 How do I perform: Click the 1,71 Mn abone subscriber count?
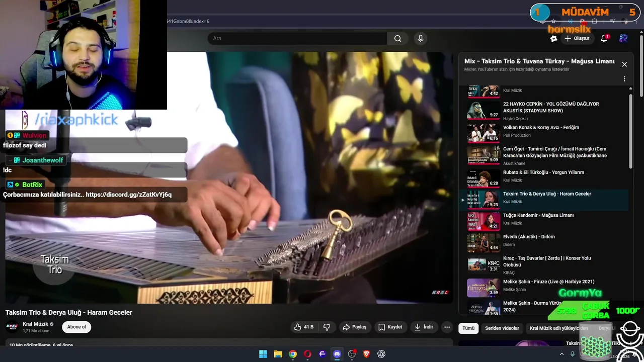click(x=36, y=331)
